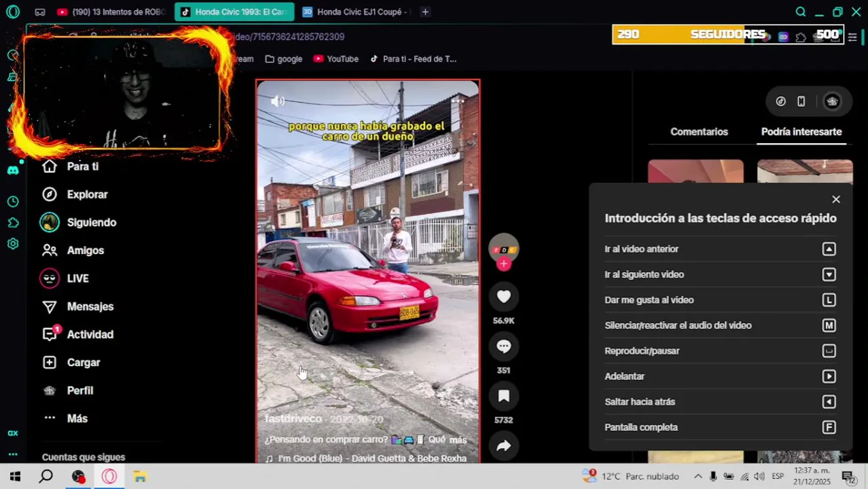Open the google bookmarks folder

pos(284,59)
